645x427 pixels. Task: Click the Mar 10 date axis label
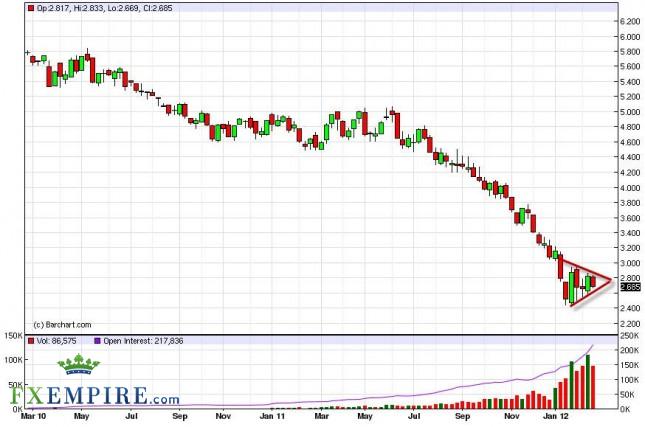coord(33,416)
